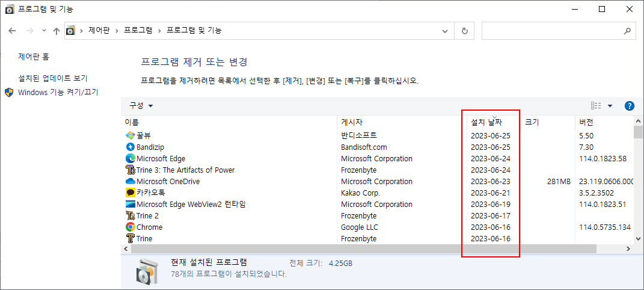Open the help question mark icon

coord(629,106)
